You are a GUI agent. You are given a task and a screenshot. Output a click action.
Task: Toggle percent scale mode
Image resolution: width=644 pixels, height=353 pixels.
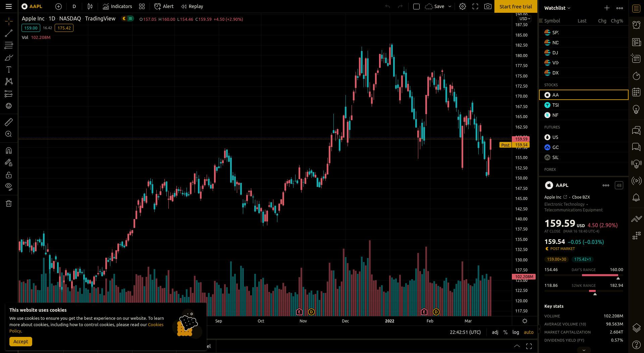tap(505, 332)
